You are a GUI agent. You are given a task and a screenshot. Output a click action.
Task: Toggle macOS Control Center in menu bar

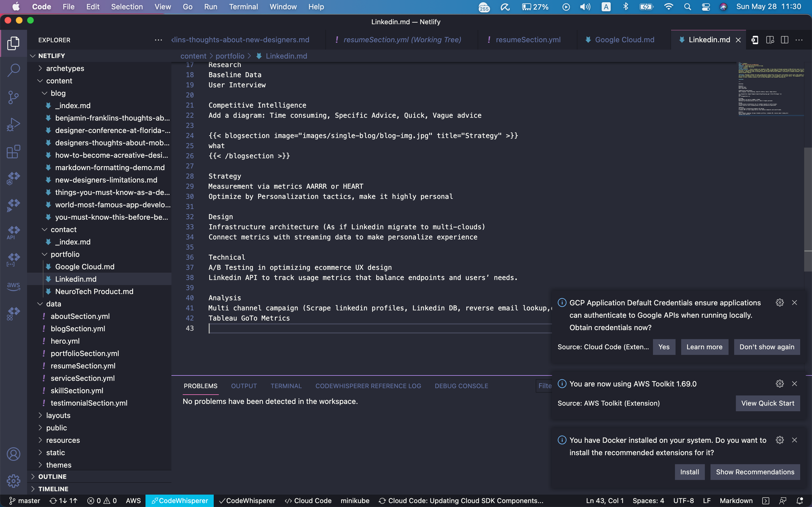tap(706, 7)
